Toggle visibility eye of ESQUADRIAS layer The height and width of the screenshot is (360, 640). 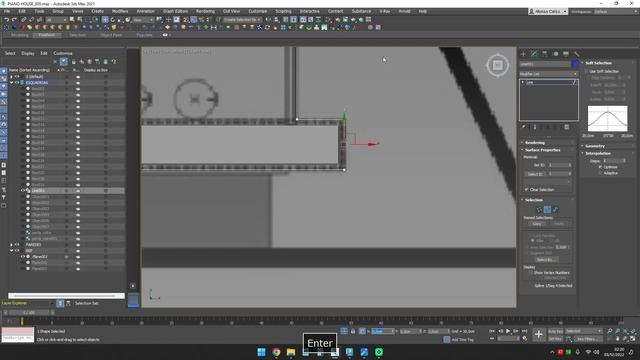point(17,82)
